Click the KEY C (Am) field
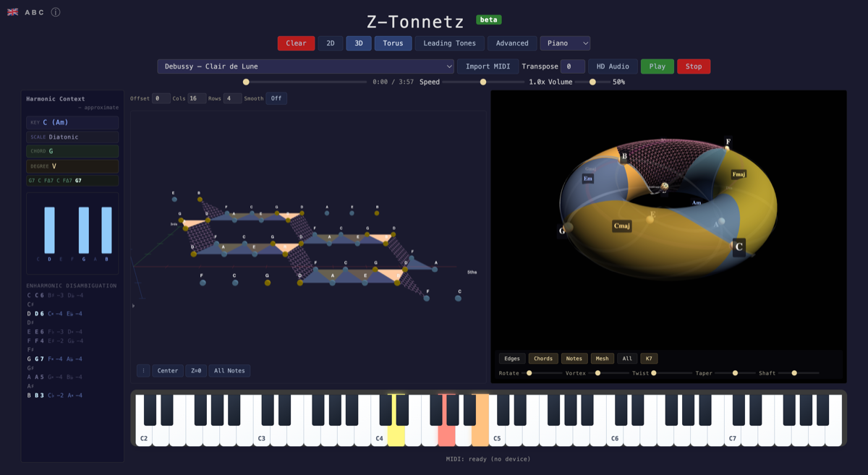 72,122
